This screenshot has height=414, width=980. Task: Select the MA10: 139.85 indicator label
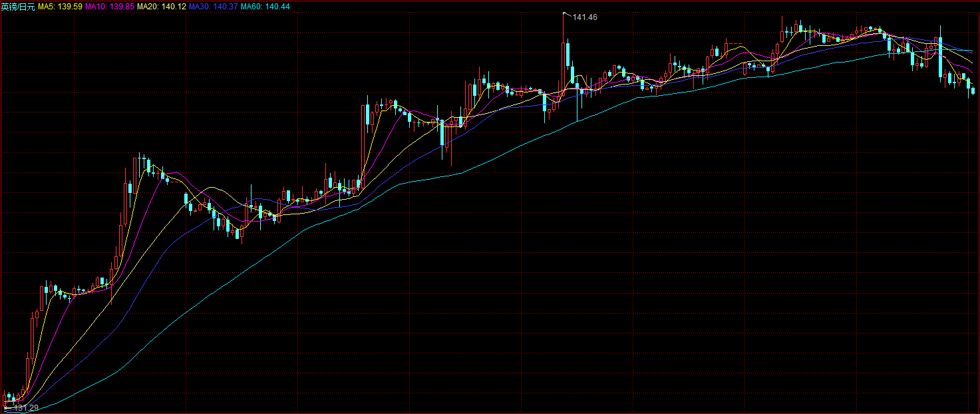[110, 6]
